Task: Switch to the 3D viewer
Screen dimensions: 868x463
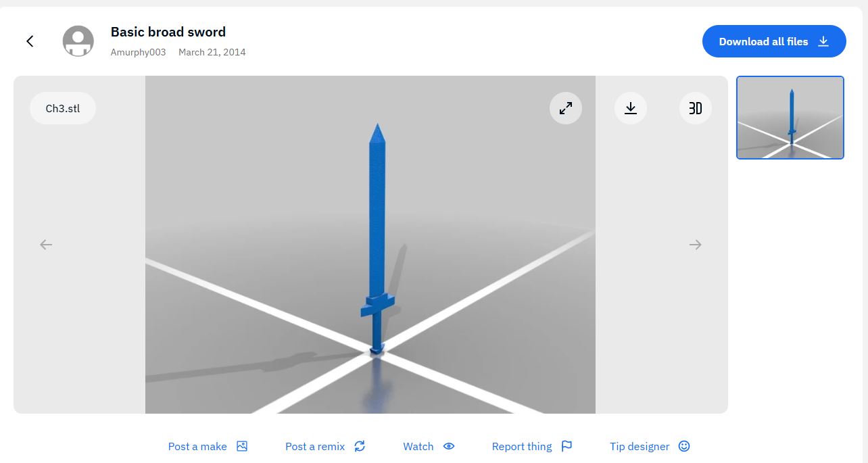Action: click(x=695, y=108)
